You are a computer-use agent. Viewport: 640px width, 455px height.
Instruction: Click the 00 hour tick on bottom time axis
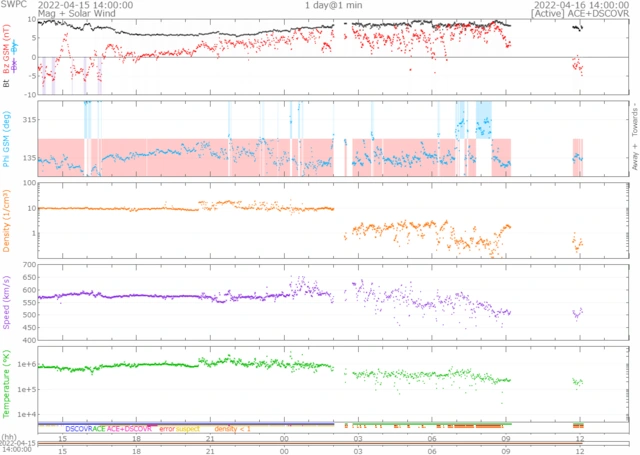click(285, 438)
